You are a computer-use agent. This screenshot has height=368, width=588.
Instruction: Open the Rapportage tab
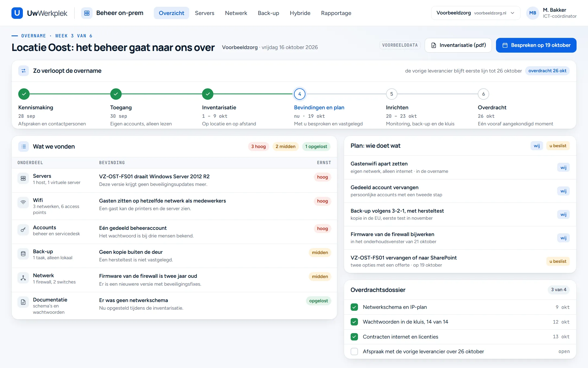coord(336,13)
